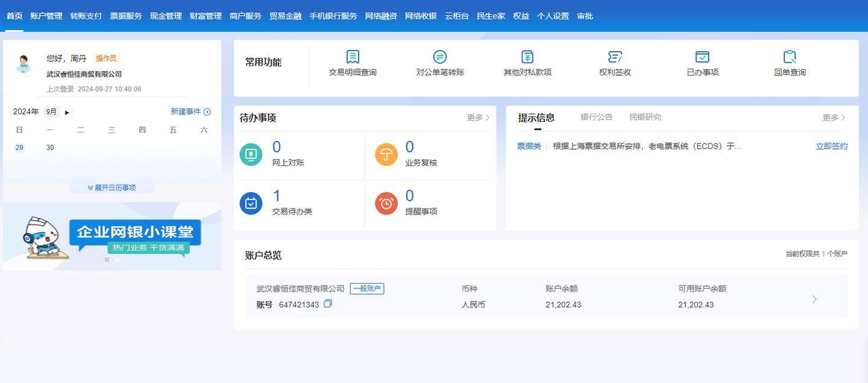Switch to the 民银研究 tab

(x=645, y=117)
